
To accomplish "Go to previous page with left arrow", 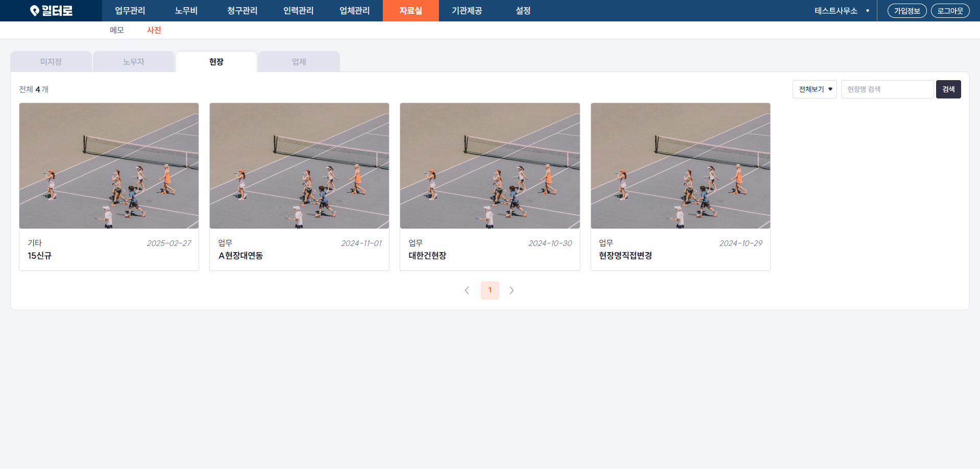I will point(467,290).
